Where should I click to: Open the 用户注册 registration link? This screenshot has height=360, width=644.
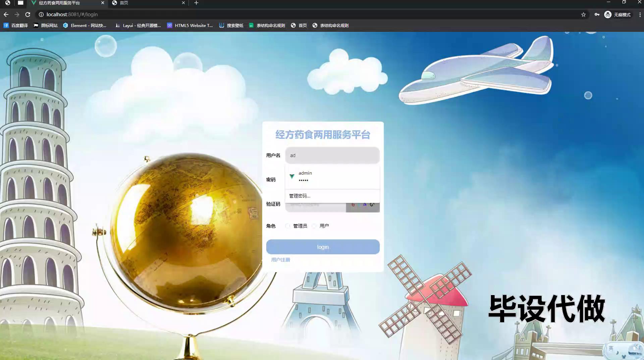[280, 260]
